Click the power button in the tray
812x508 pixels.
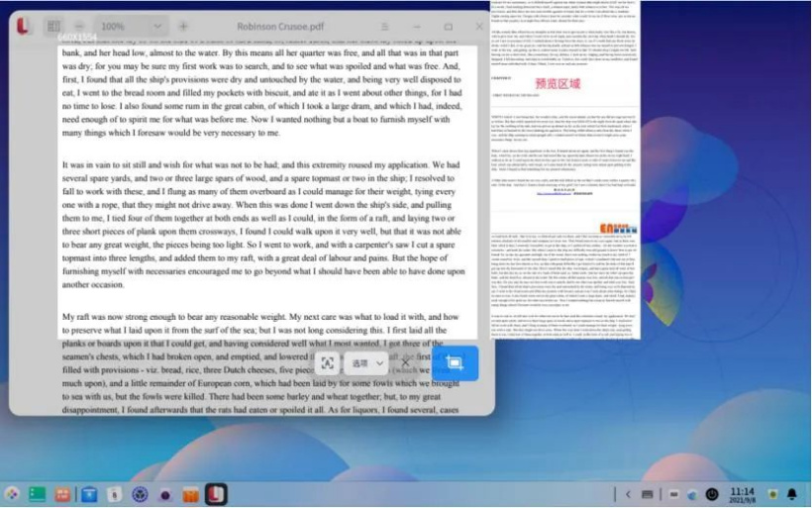coord(712,494)
